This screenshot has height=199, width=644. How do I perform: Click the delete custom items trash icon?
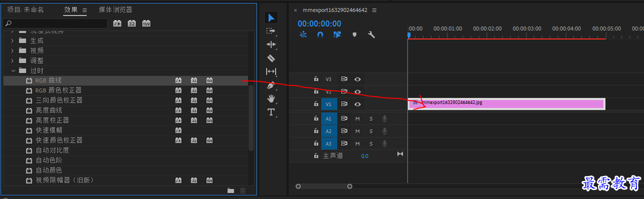243,190
